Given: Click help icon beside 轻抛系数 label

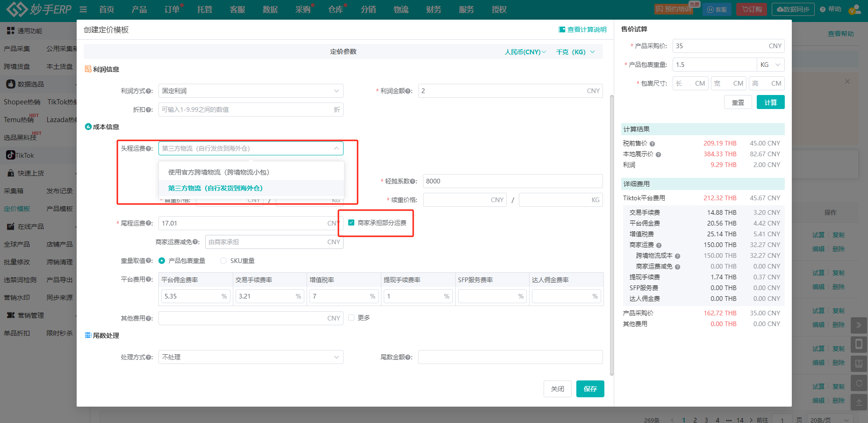Looking at the screenshot, I should coord(413,182).
